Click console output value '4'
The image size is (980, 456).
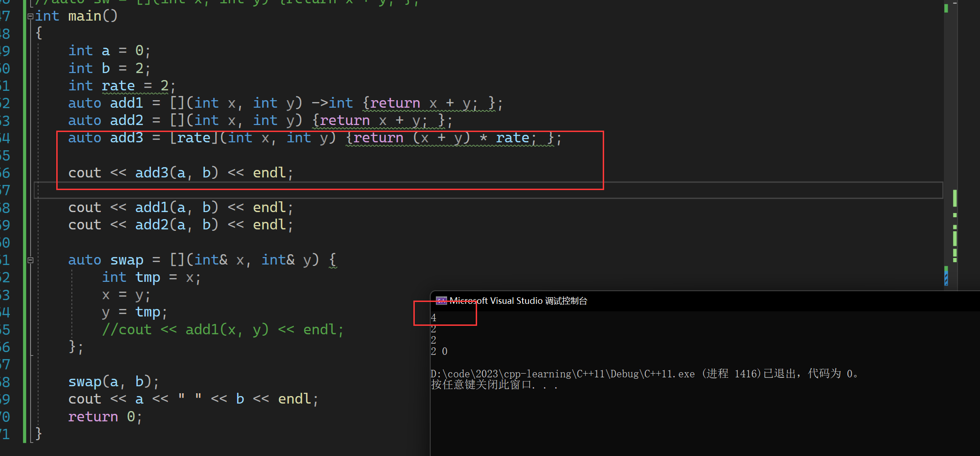click(x=434, y=318)
